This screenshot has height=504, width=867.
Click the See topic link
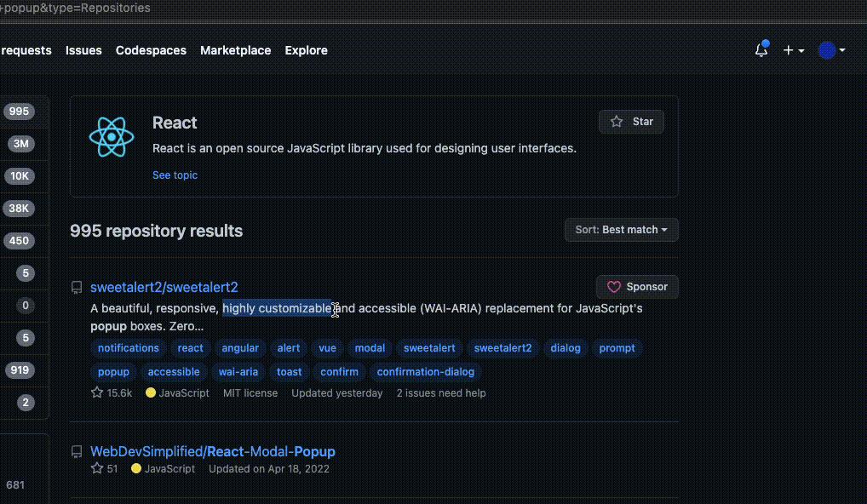[175, 175]
